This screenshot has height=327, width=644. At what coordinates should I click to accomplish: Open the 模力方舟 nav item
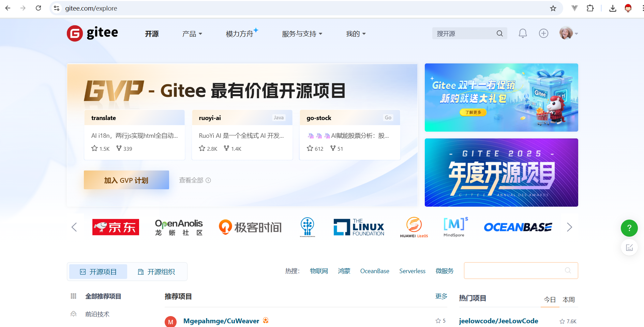pyautogui.click(x=242, y=33)
